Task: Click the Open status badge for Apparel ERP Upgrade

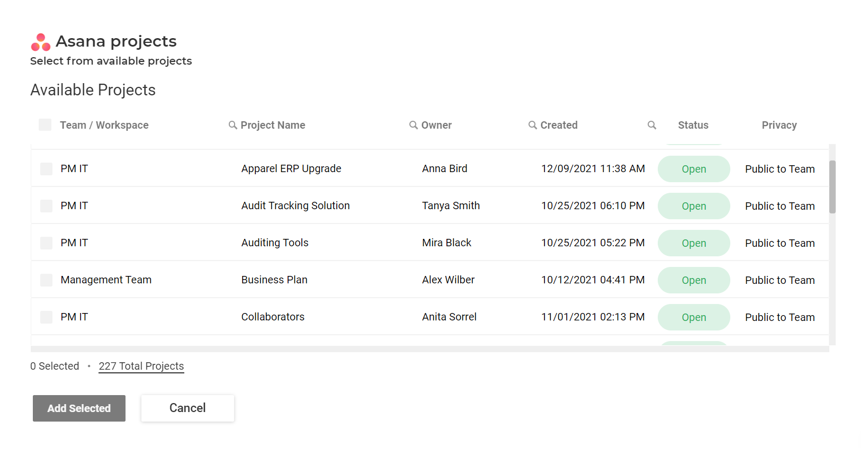Action: (x=694, y=169)
